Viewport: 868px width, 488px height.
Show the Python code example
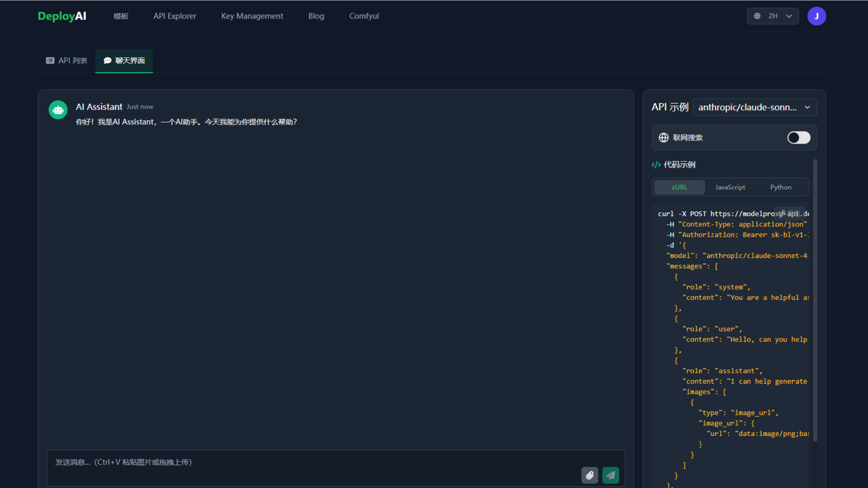[x=780, y=187]
